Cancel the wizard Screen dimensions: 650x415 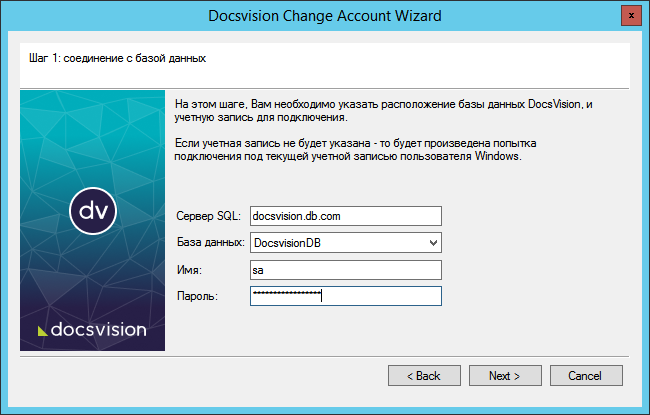click(583, 376)
